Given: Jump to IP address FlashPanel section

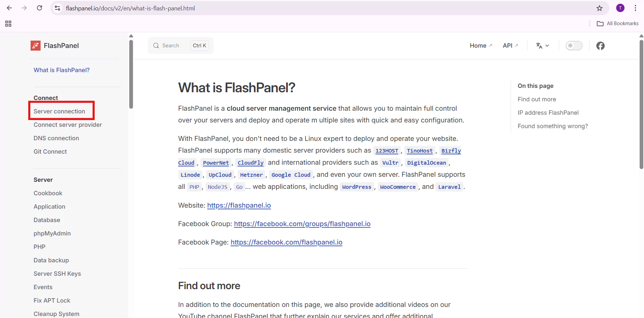Looking at the screenshot, I should (x=548, y=113).
